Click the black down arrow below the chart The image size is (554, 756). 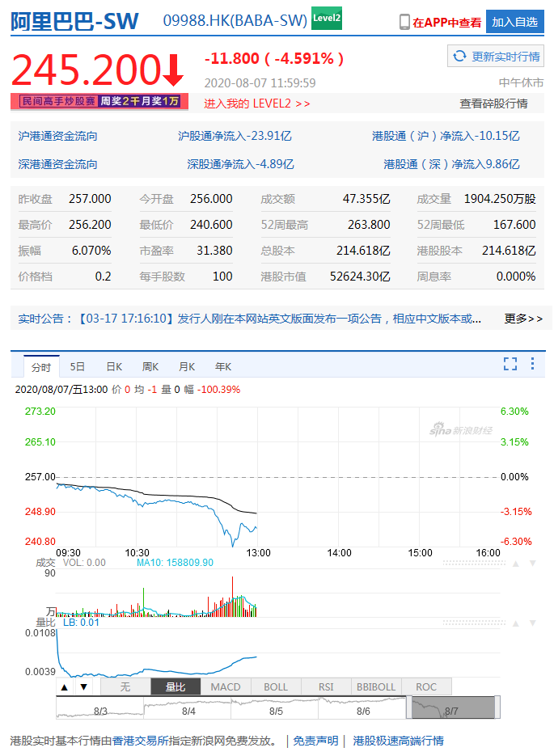pos(84,687)
